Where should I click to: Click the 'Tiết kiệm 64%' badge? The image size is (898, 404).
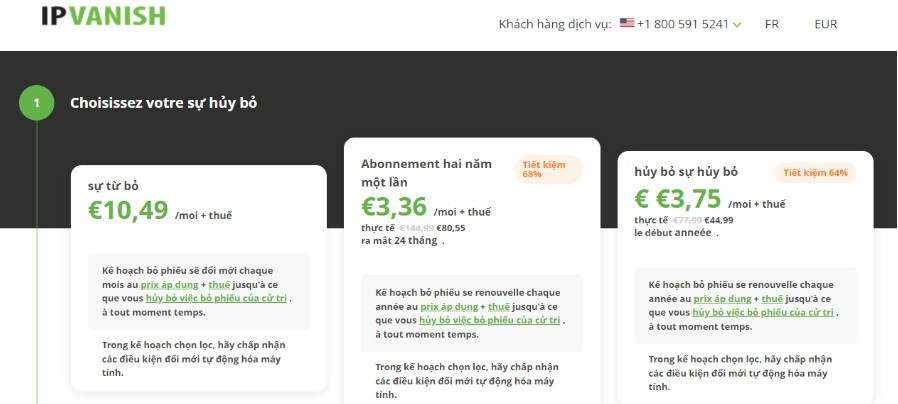[x=815, y=172]
